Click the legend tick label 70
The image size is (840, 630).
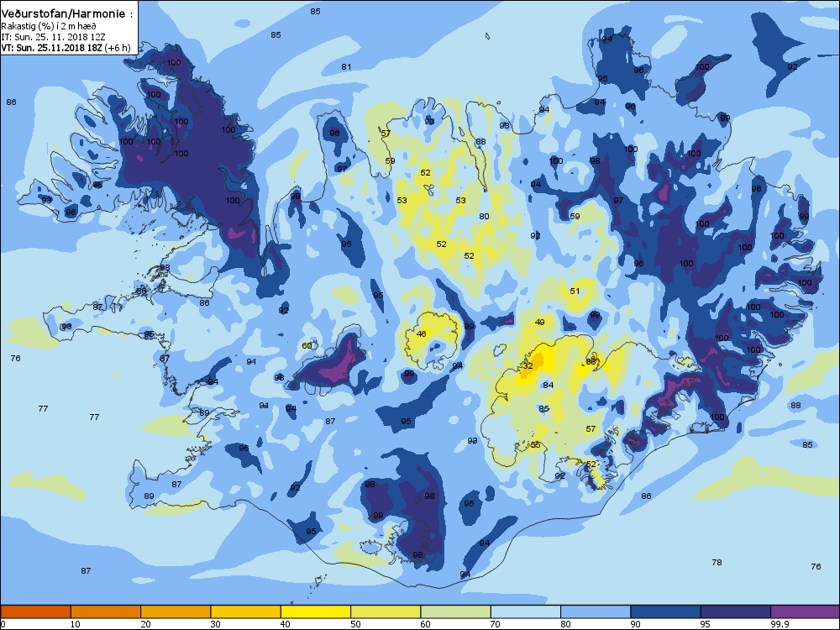click(495, 624)
